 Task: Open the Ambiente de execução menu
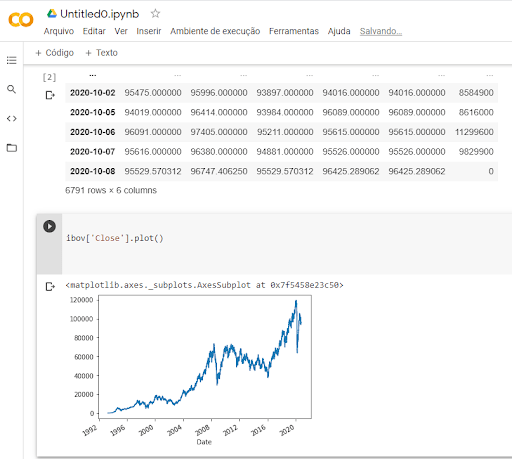click(215, 31)
